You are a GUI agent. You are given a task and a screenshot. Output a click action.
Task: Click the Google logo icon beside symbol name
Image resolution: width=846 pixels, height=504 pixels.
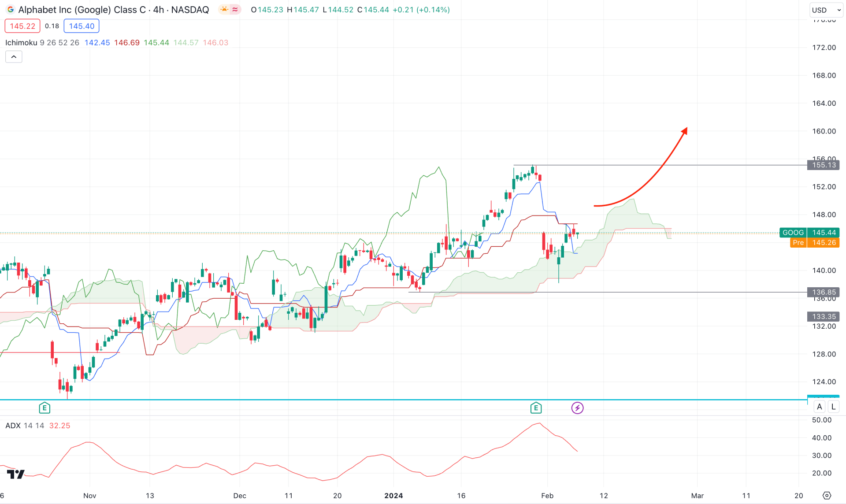[10, 10]
